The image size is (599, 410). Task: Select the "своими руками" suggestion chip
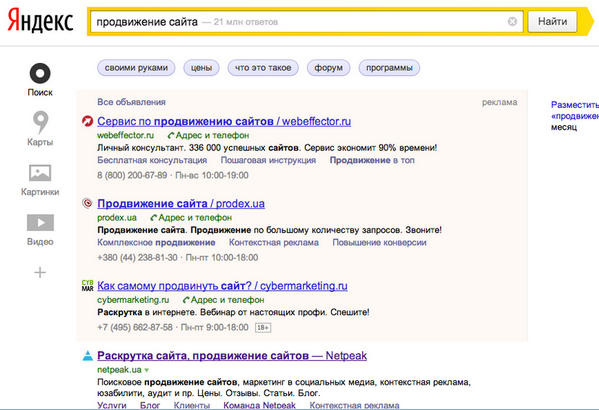pyautogui.click(x=136, y=68)
